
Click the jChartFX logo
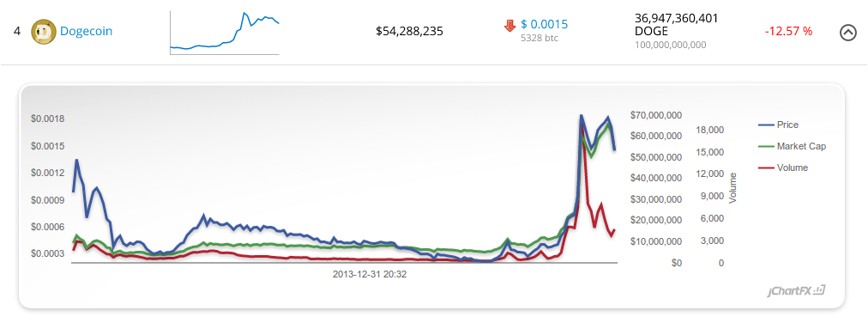(797, 290)
